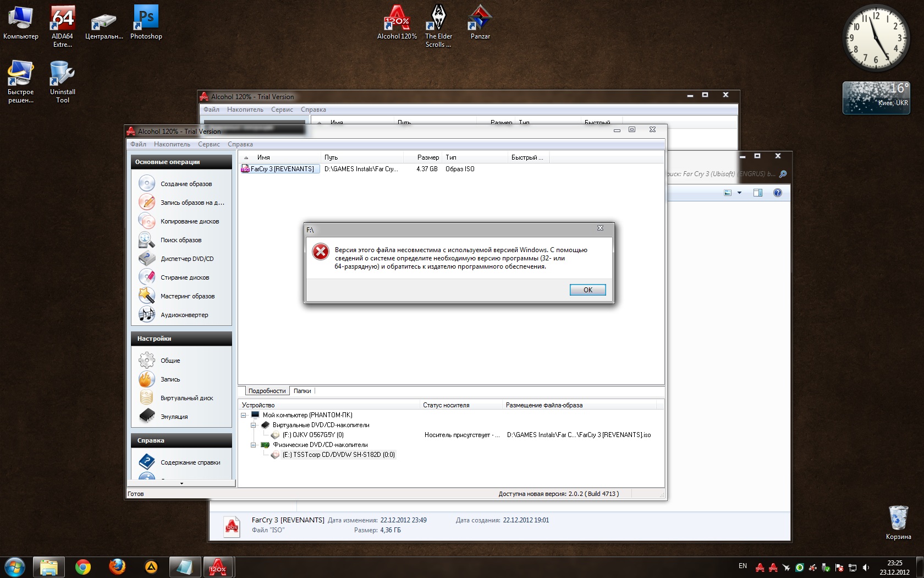Click Доступна новая версия 2.0.2 status text
The height and width of the screenshot is (578, 924).
558,494
